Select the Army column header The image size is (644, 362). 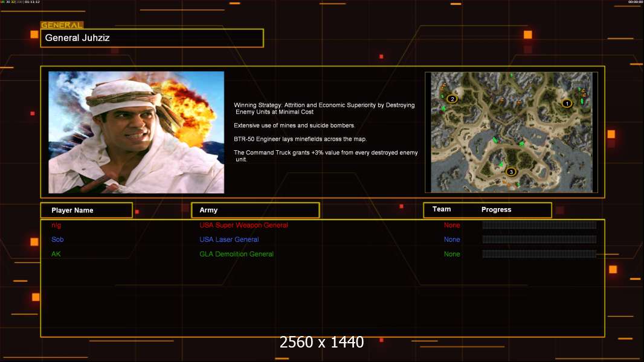click(256, 211)
